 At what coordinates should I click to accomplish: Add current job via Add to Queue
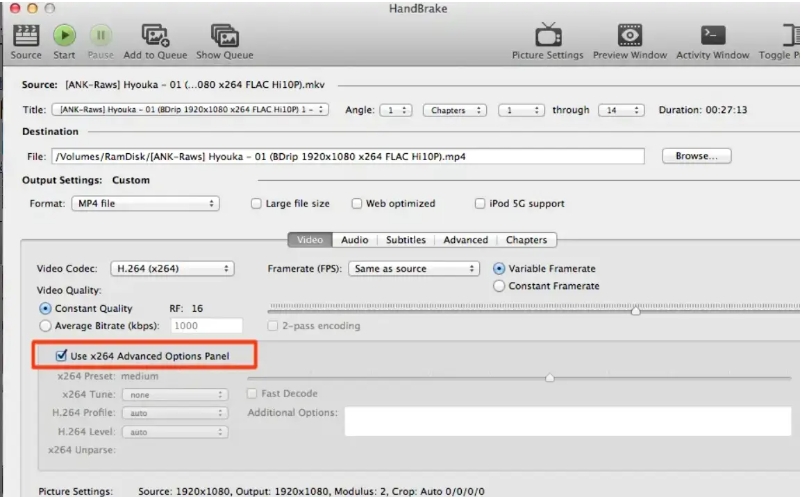pos(155,35)
